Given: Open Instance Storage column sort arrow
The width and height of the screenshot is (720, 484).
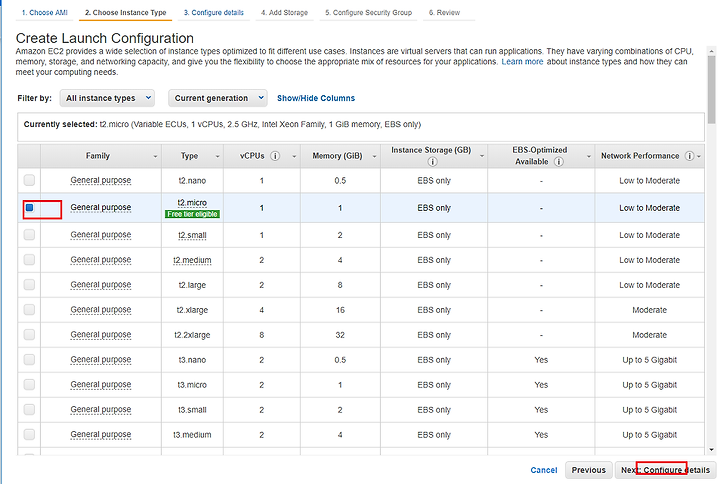Looking at the screenshot, I should [482, 156].
